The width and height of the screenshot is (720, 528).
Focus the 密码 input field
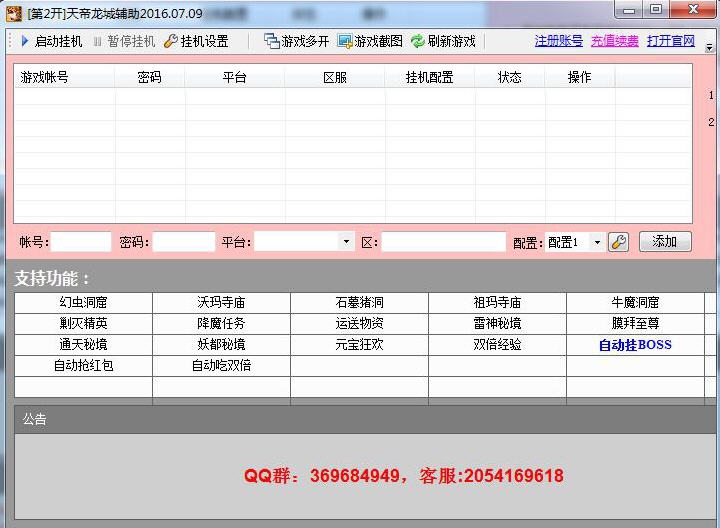pos(184,242)
